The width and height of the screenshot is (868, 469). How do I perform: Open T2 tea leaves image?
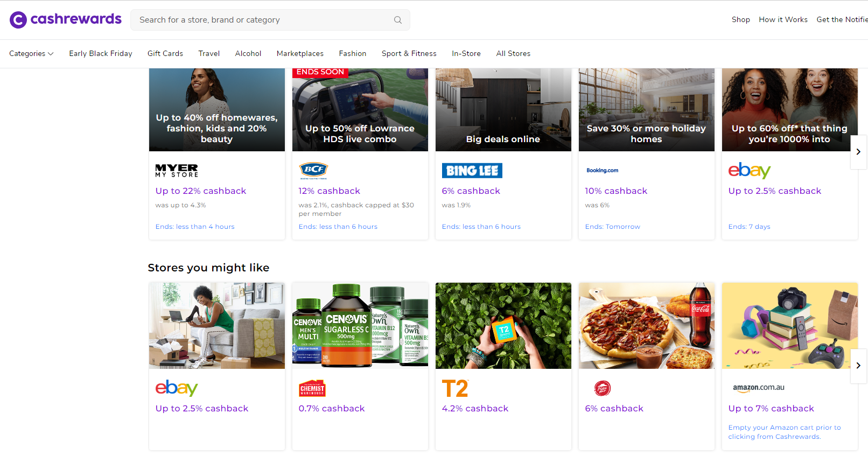[x=503, y=326]
